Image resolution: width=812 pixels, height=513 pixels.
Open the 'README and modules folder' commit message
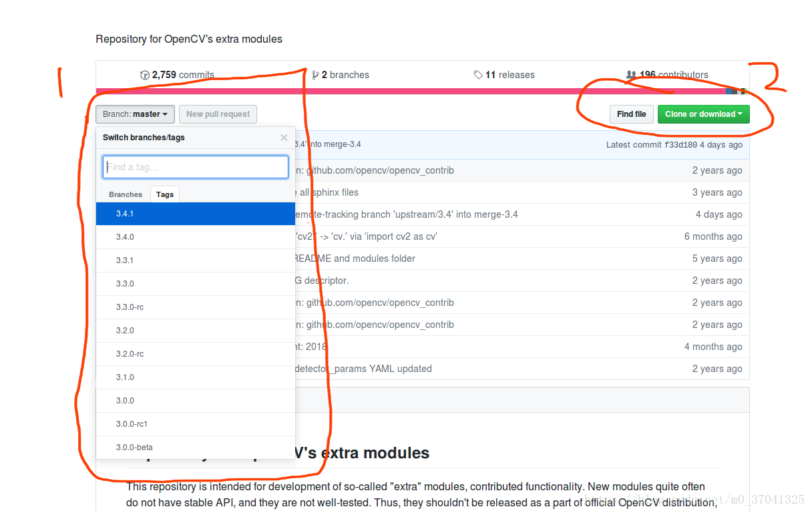(355, 259)
